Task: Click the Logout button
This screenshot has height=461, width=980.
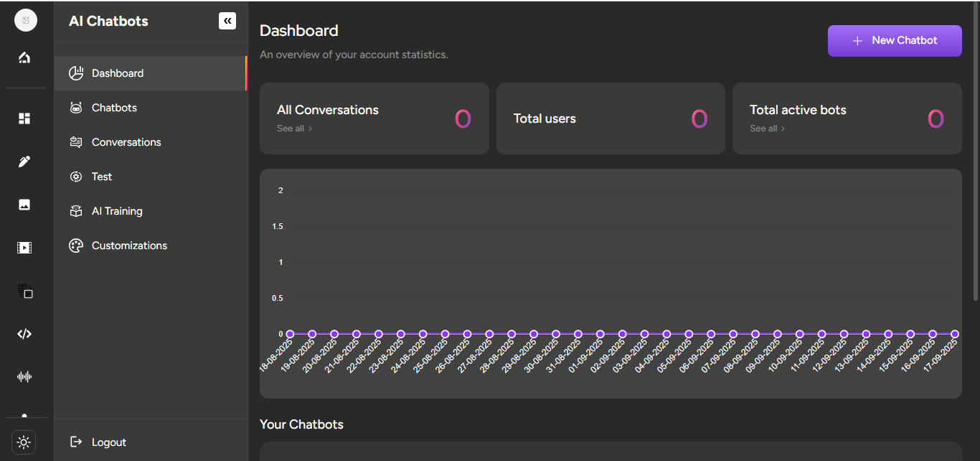Action: click(108, 442)
